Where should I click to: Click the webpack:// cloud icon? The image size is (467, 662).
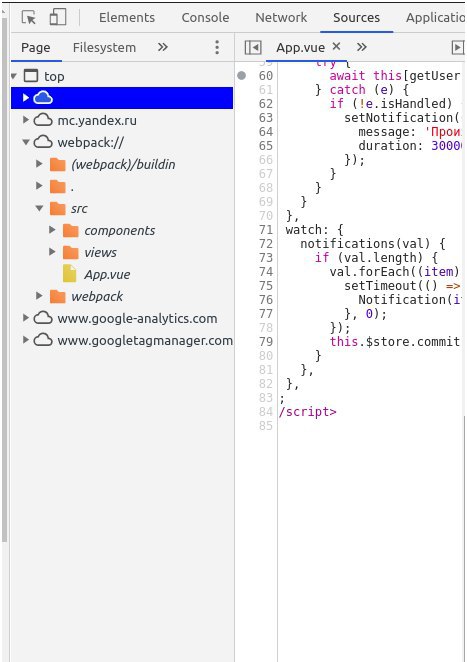click(x=43, y=142)
